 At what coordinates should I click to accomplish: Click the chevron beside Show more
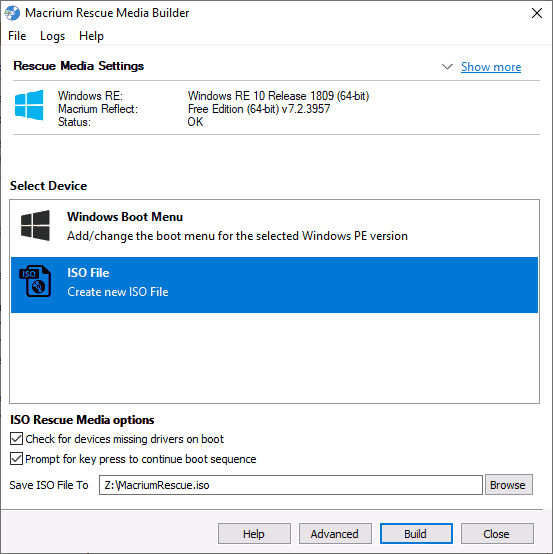coord(447,66)
